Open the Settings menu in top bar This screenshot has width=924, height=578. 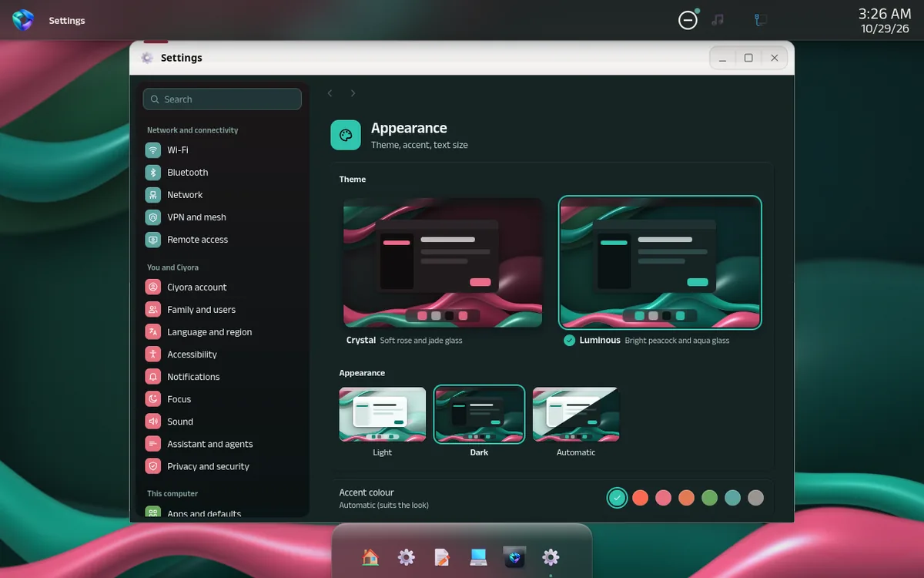tap(67, 21)
